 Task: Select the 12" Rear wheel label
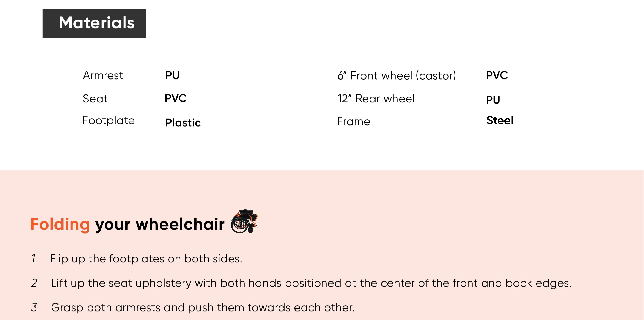coord(376,98)
